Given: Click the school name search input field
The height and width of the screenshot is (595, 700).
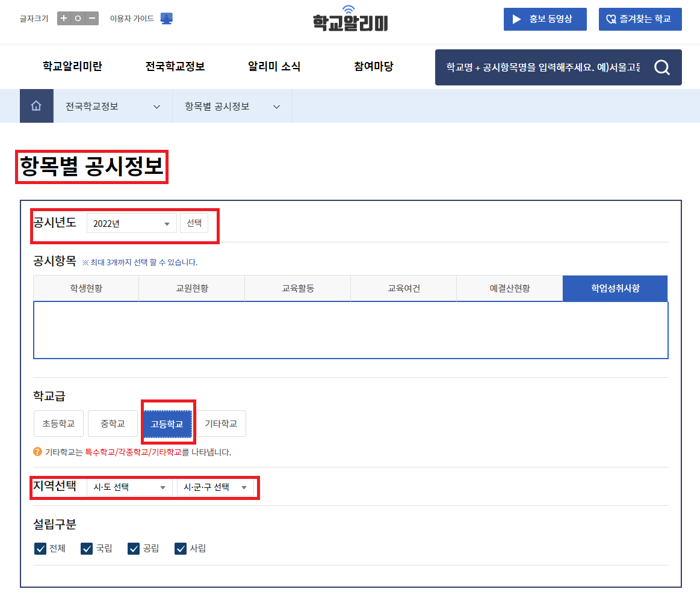Looking at the screenshot, I should (542, 67).
